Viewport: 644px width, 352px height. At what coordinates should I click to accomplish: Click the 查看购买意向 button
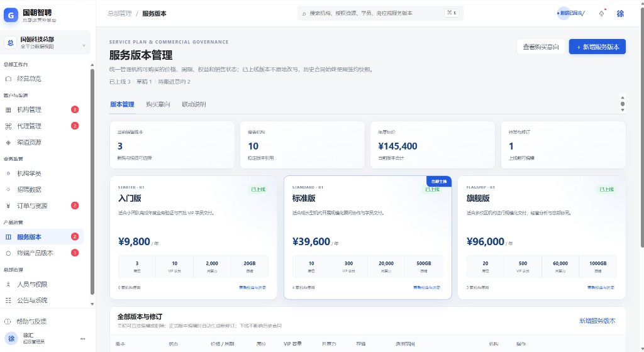coord(540,47)
